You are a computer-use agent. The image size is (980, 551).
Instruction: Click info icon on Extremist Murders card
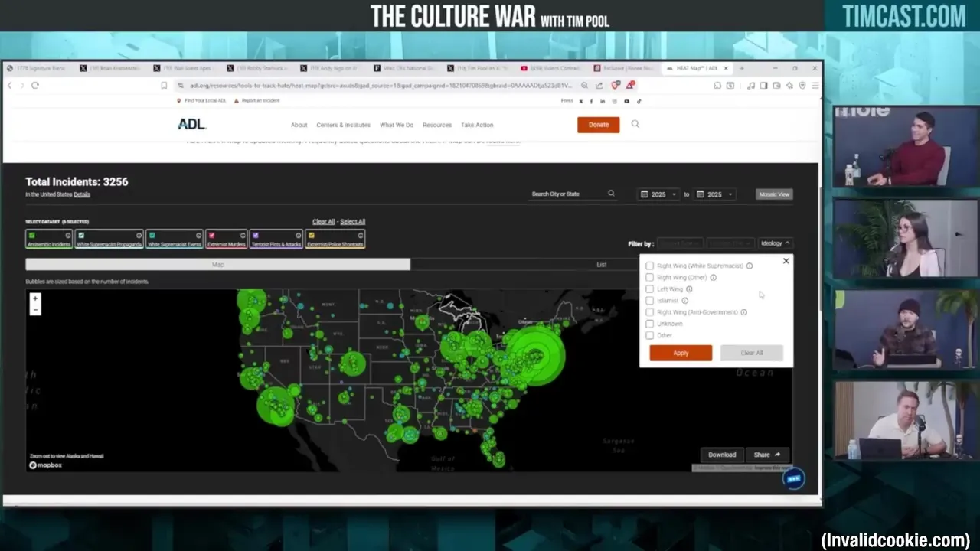243,236
